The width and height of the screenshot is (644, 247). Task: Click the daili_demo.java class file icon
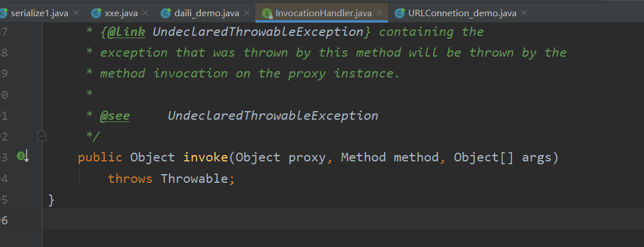(166, 13)
